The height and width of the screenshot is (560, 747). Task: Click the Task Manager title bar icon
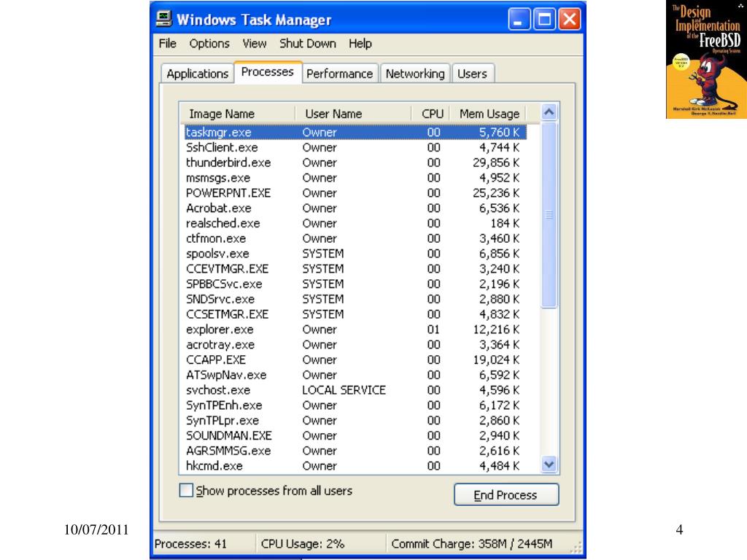[x=165, y=19]
